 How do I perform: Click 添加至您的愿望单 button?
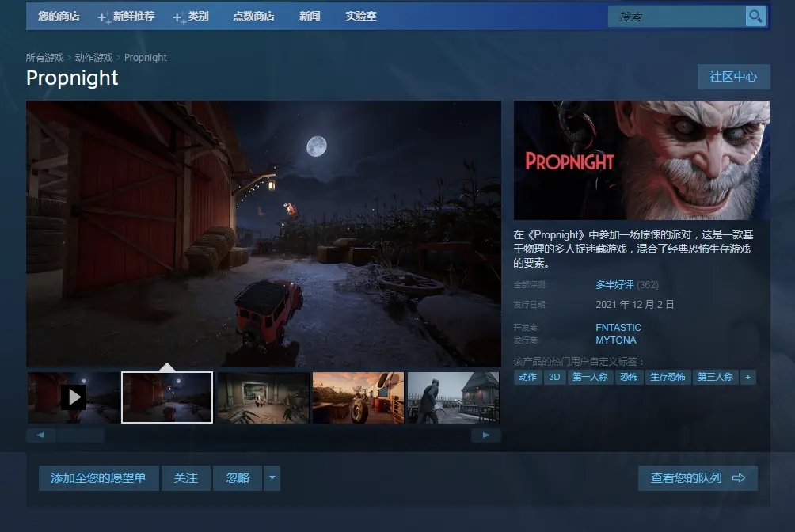99,477
